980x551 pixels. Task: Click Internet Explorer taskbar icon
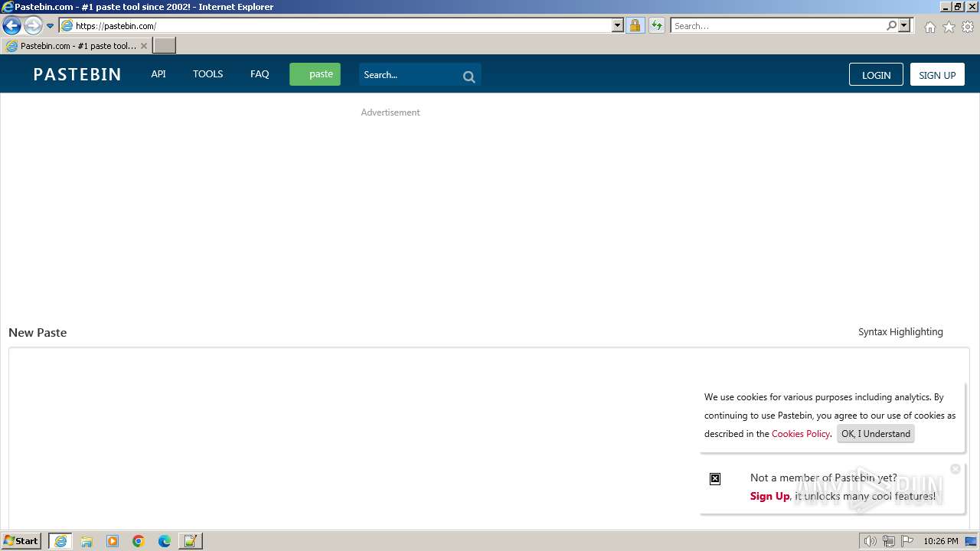pyautogui.click(x=60, y=541)
